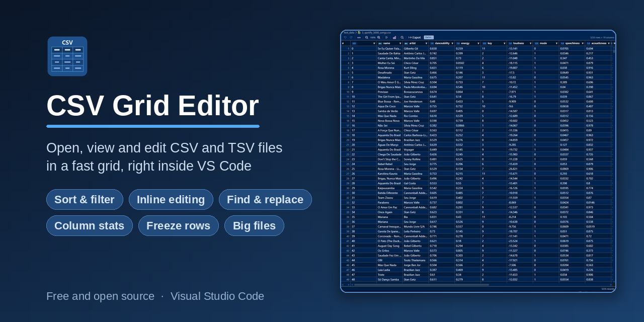Viewport: 644px width, 322px height.
Task: Open filter dropdown on the danceability column
Action: (452, 43)
